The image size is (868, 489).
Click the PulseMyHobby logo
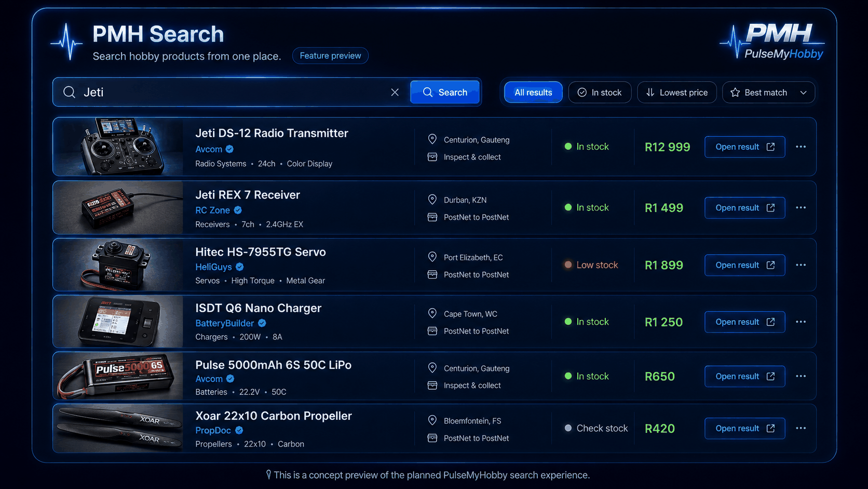(x=772, y=41)
